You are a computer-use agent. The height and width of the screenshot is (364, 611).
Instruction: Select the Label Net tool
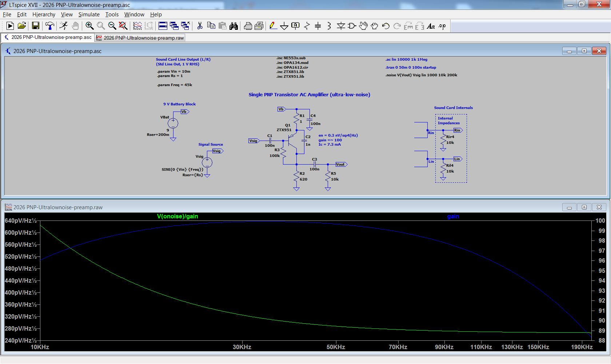pos(296,26)
